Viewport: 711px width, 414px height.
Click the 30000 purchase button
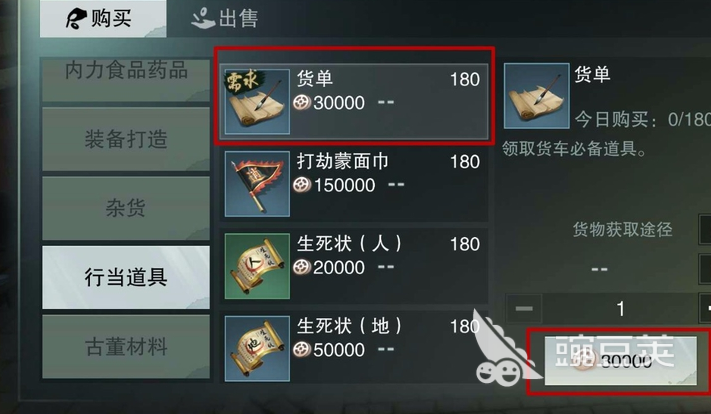[620, 361]
